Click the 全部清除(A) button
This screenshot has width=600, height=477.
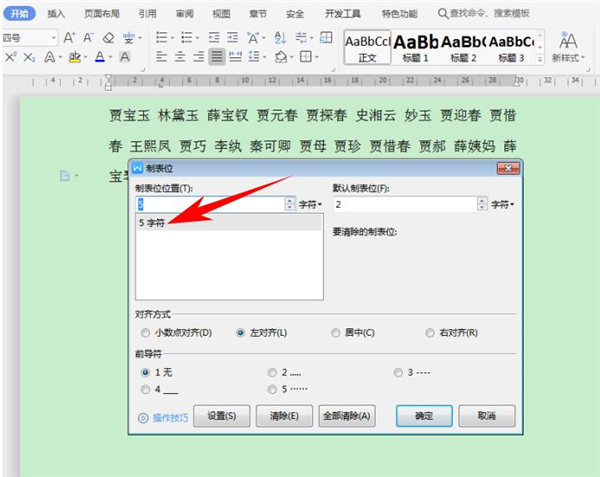347,416
